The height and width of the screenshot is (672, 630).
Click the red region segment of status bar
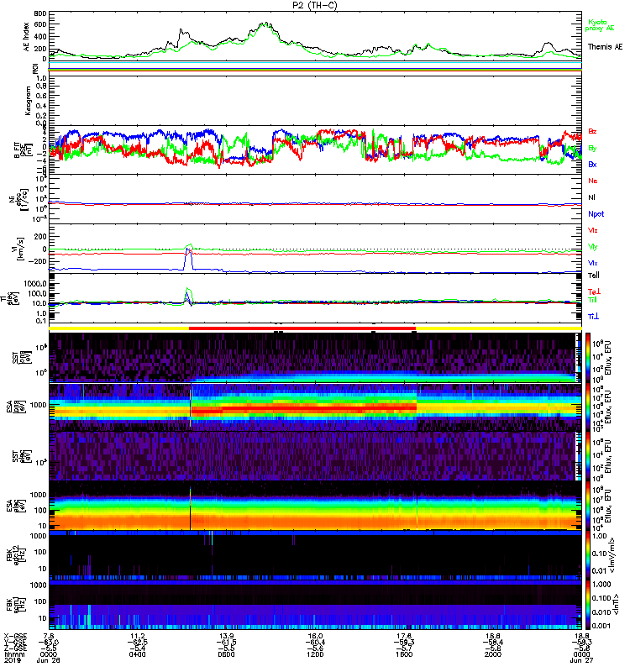coord(302,328)
